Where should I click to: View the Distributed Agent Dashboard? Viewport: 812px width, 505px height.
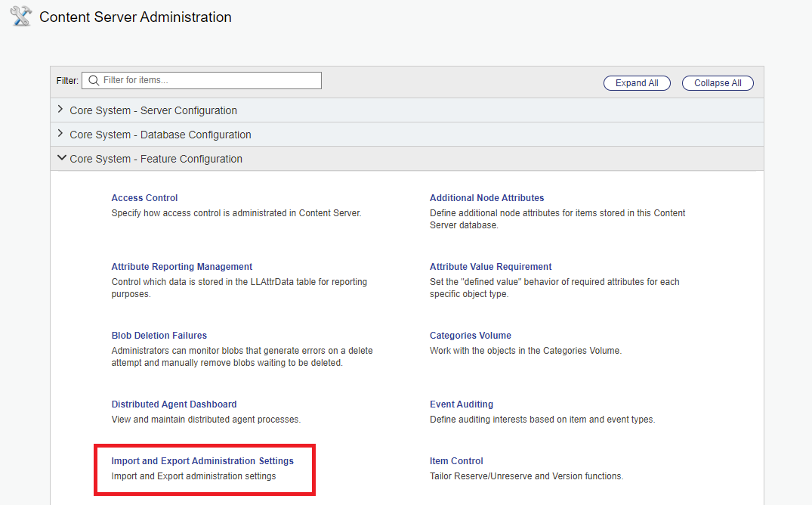click(x=174, y=404)
